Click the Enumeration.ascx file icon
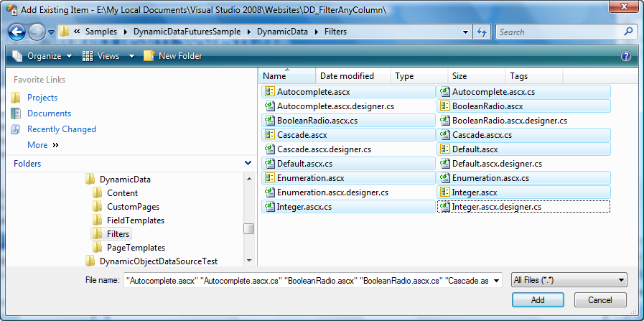The height and width of the screenshot is (321, 644). coord(270,178)
